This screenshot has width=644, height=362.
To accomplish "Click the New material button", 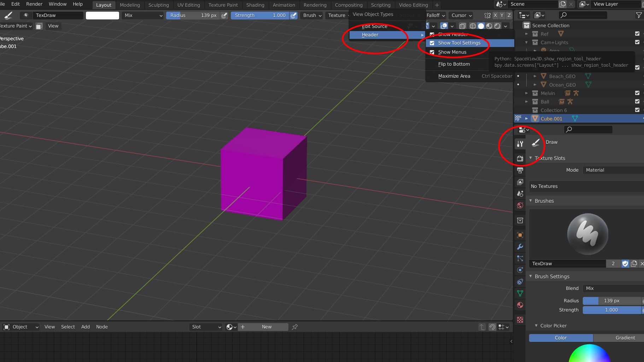I will tap(267, 327).
